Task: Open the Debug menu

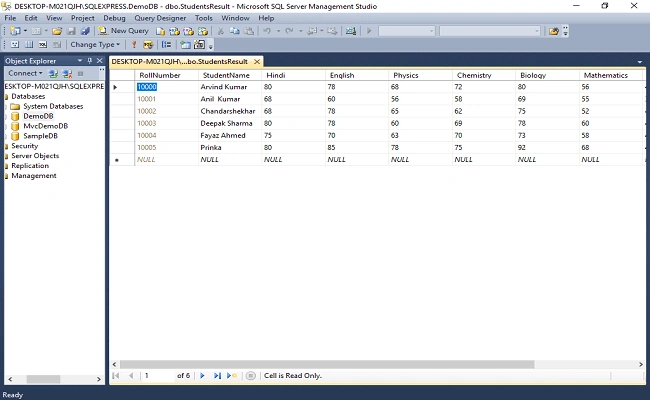Action: click(114, 18)
